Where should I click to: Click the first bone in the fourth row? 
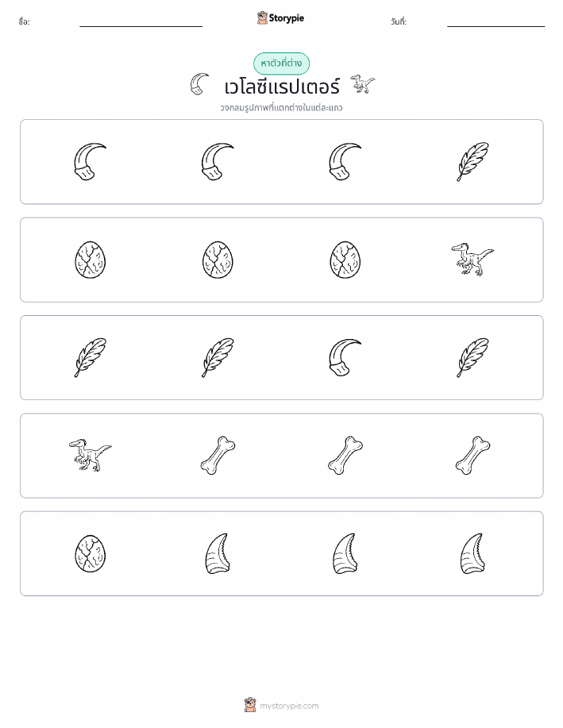click(x=218, y=455)
